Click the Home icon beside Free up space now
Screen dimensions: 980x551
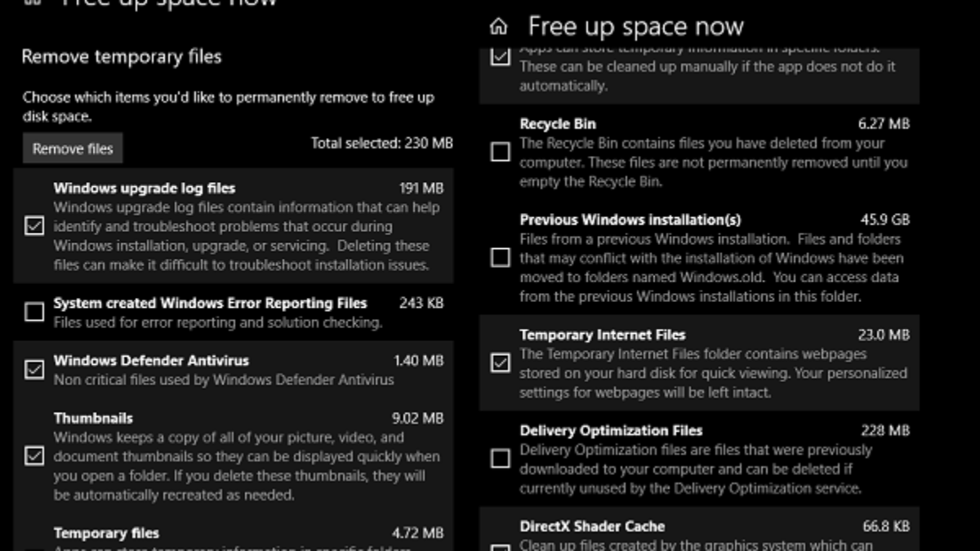pyautogui.click(x=498, y=28)
